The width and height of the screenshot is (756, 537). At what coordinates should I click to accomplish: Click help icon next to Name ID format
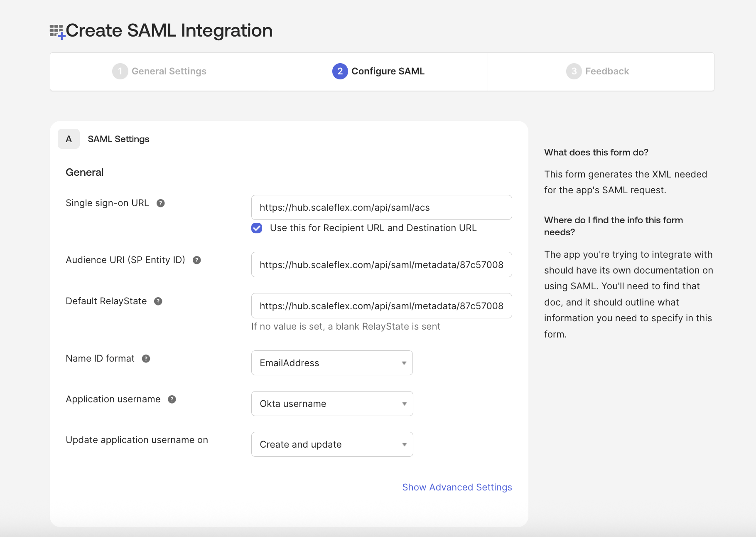pos(146,359)
